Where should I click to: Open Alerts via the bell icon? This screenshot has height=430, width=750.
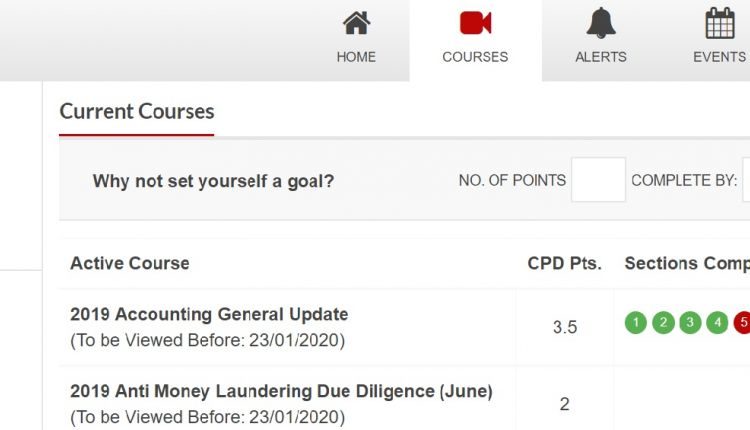pos(601,23)
